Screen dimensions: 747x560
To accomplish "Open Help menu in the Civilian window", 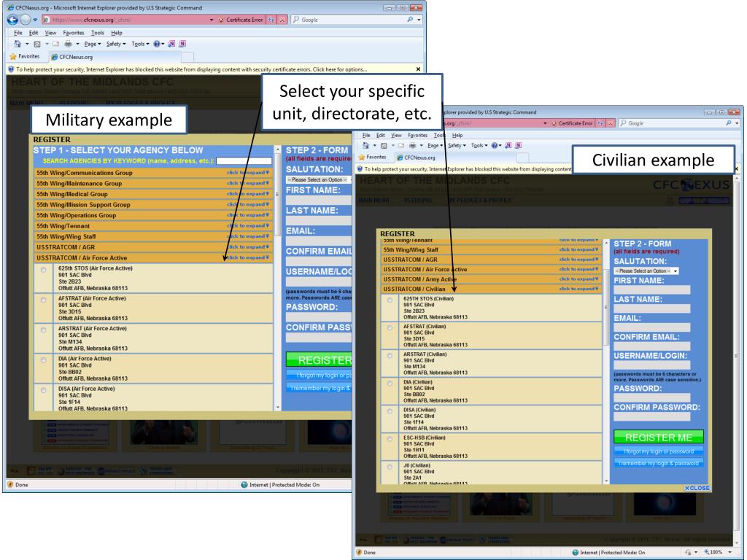I will (x=457, y=135).
